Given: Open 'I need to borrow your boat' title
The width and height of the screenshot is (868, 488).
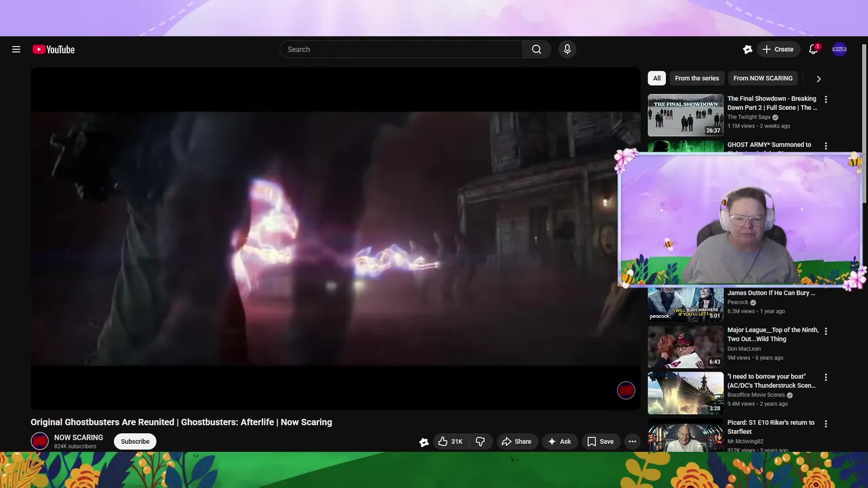Looking at the screenshot, I should pyautogui.click(x=772, y=381).
